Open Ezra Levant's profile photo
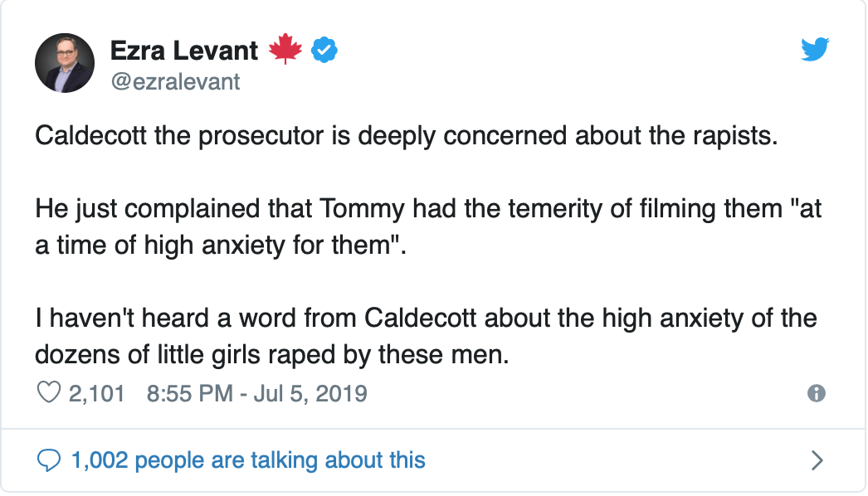This screenshot has height=496, width=868. (65, 62)
